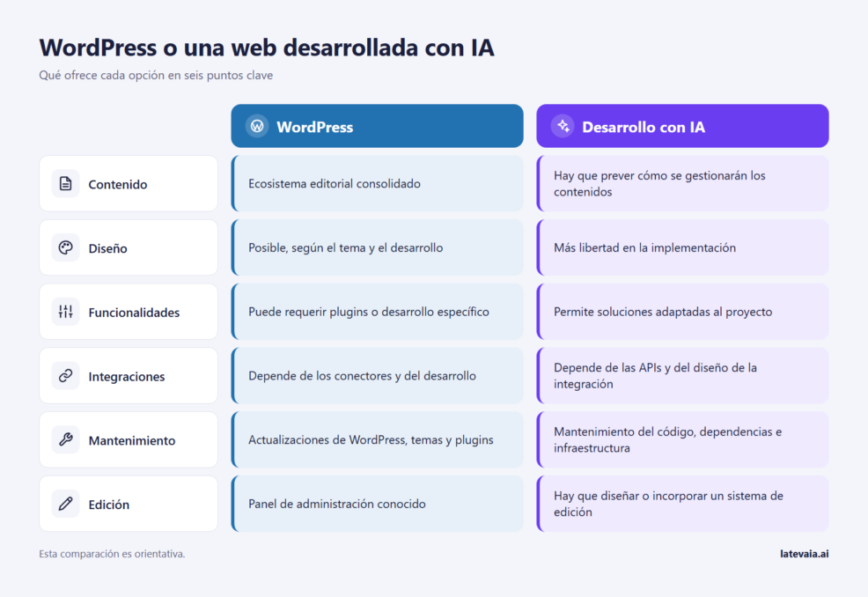868x597 pixels.
Task: Open the latevaia.ai link in footer
Action: pos(804,553)
